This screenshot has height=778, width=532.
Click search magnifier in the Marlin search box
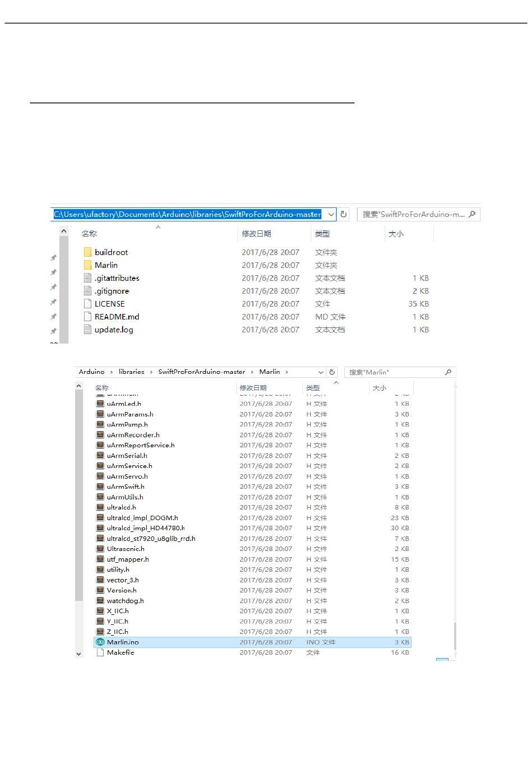[x=448, y=372]
